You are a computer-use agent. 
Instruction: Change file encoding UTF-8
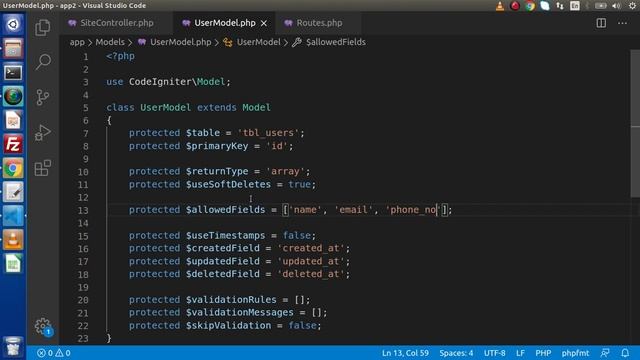coord(494,353)
